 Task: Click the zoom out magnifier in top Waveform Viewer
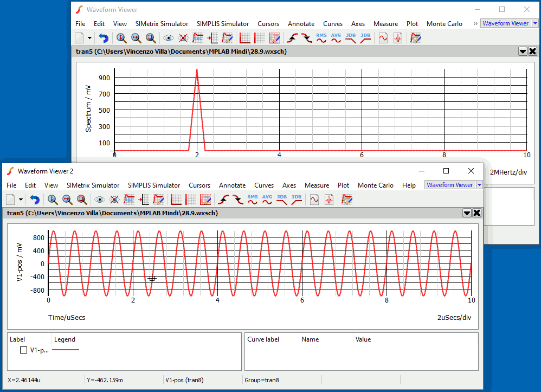[136, 38]
